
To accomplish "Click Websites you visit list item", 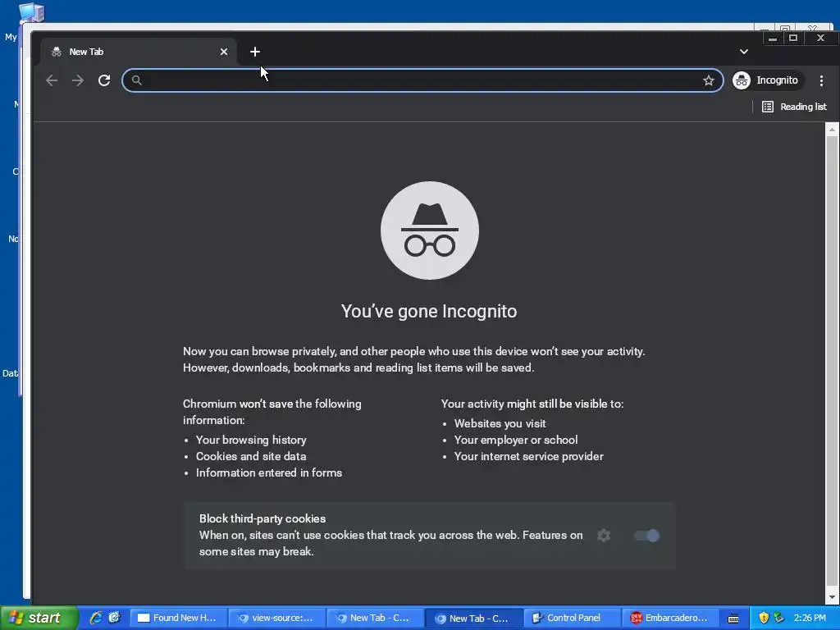I will click(x=500, y=423).
